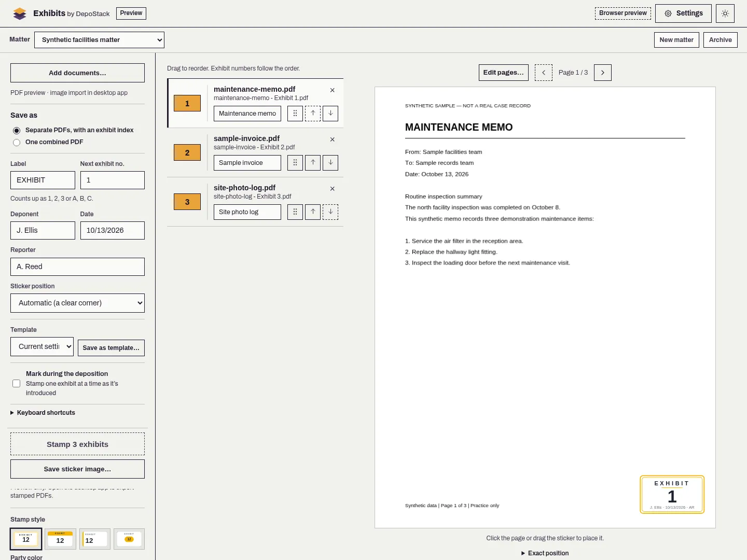The image size is (747, 560).
Task: Click the Maintenance memo description field
Action: coord(247,114)
